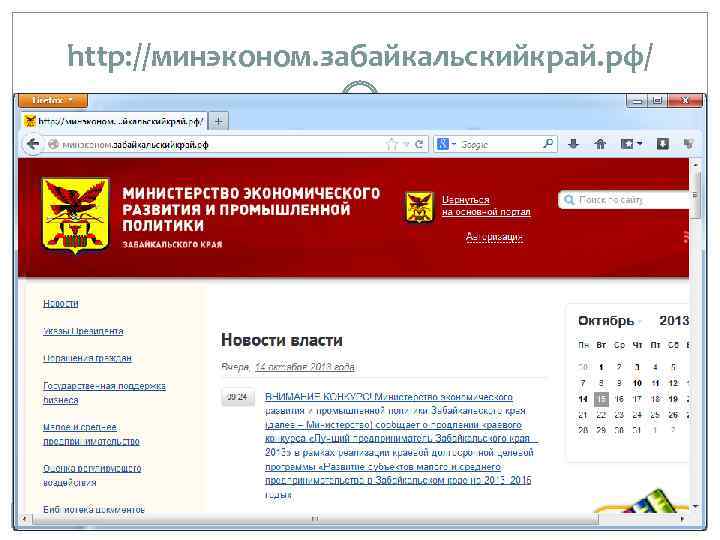This screenshot has width=720, height=540.
Task: Reload the page with refresh icon
Action: 419,144
